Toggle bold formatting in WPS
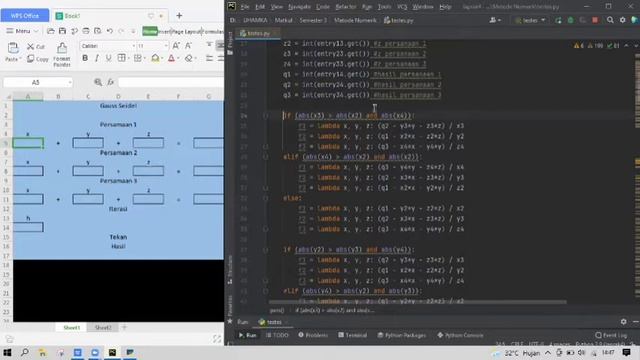 (x=85, y=58)
